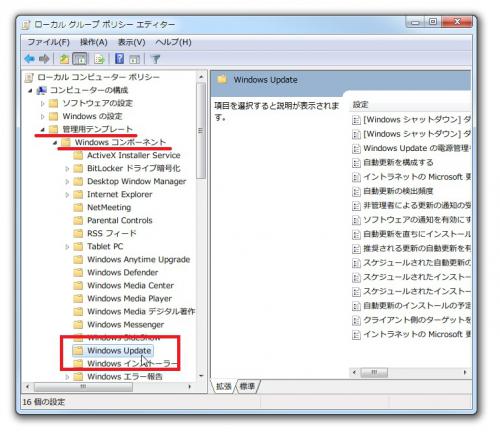Click the settings list horizontal scrollbar thumb
Viewport: 500px width, 438px height.
[x=374, y=372]
